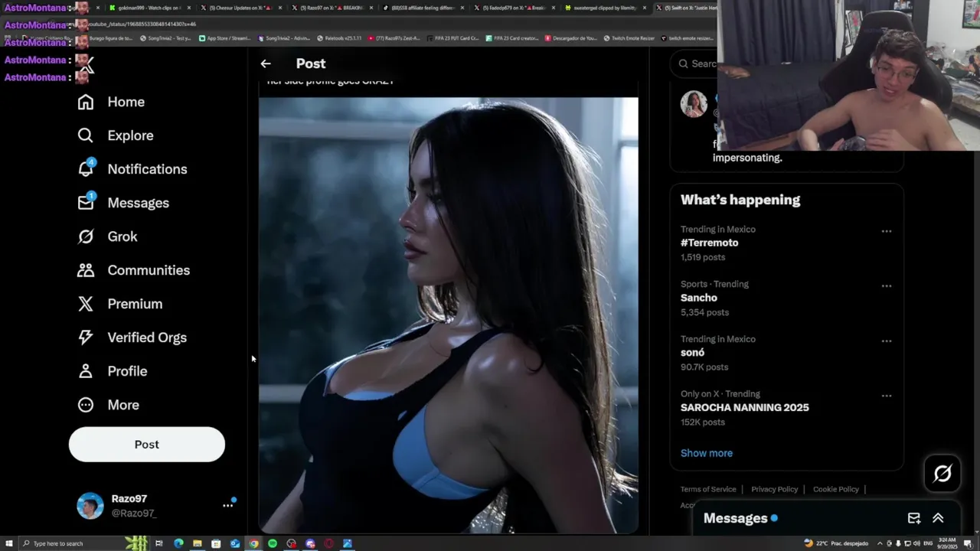Click Show more trends link
Viewport: 980px width, 551px height.
[707, 453]
